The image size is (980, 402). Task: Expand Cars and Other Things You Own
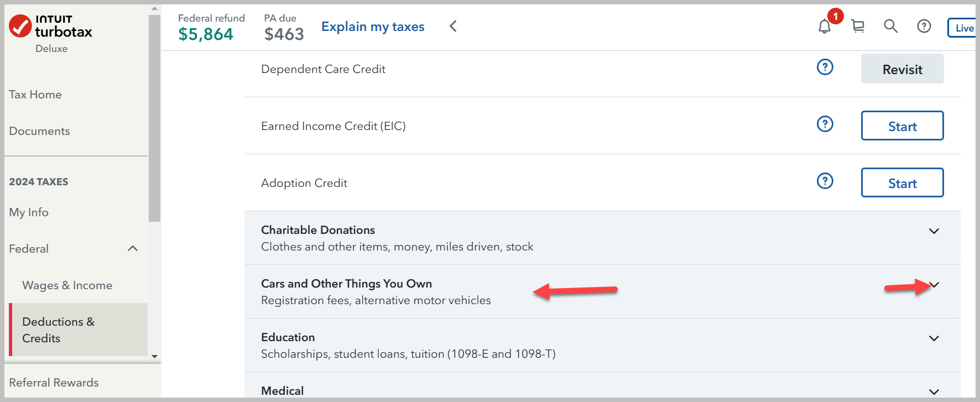(934, 285)
